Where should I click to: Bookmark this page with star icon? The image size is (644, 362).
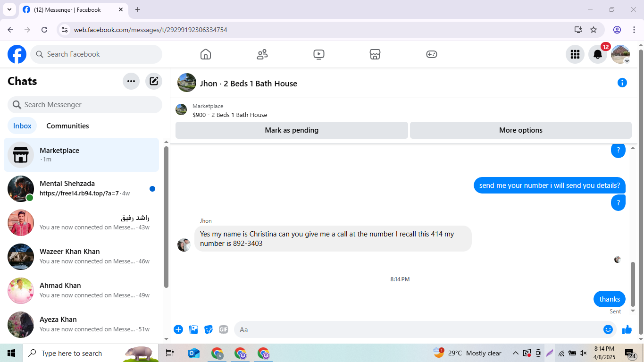tap(594, 30)
